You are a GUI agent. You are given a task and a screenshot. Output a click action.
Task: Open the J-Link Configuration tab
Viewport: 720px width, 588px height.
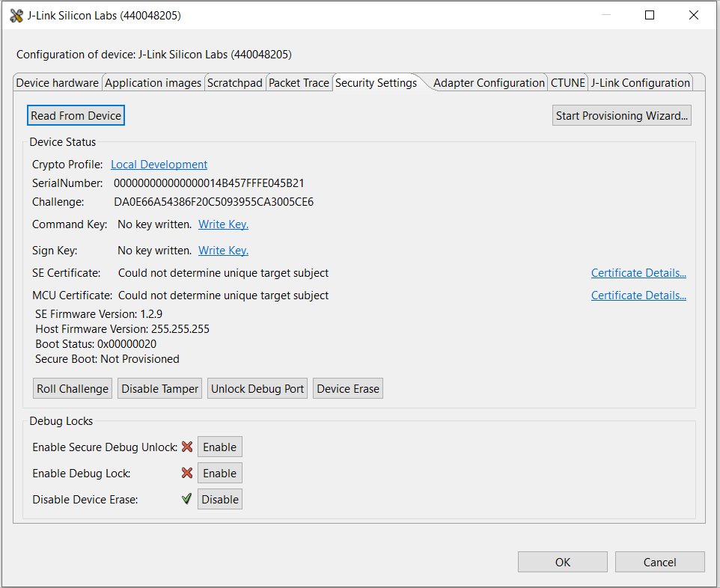(641, 82)
